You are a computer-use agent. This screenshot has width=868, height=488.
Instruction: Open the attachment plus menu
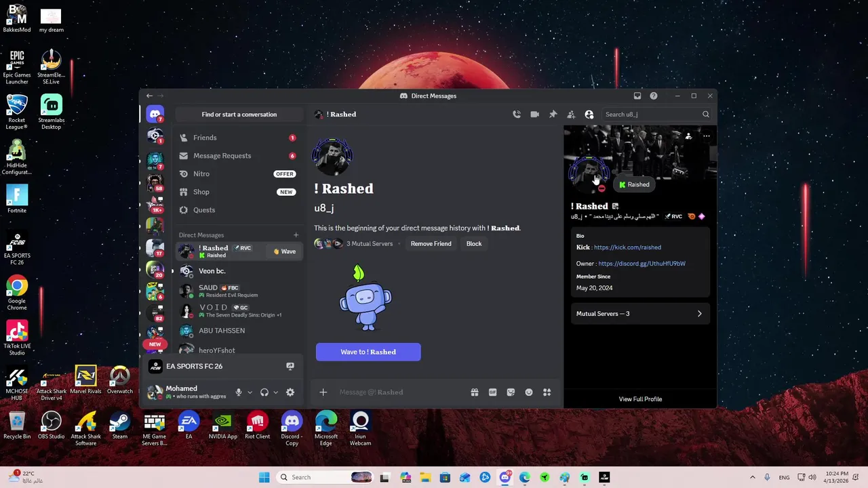click(x=323, y=392)
